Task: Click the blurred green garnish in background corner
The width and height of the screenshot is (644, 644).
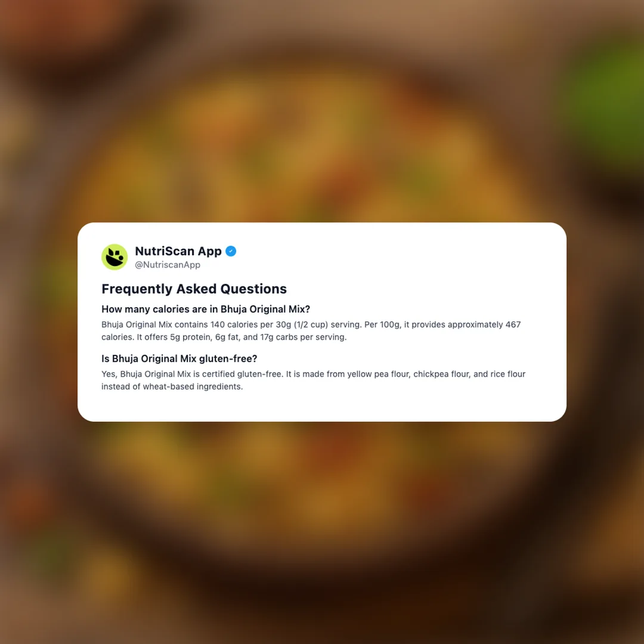Action: point(603,94)
